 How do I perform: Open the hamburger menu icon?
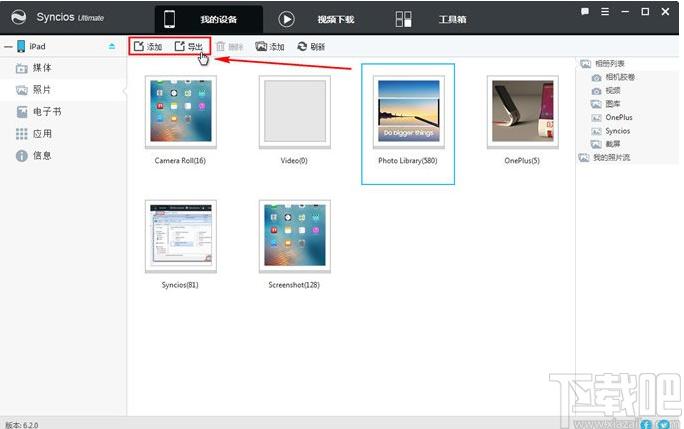[605, 12]
